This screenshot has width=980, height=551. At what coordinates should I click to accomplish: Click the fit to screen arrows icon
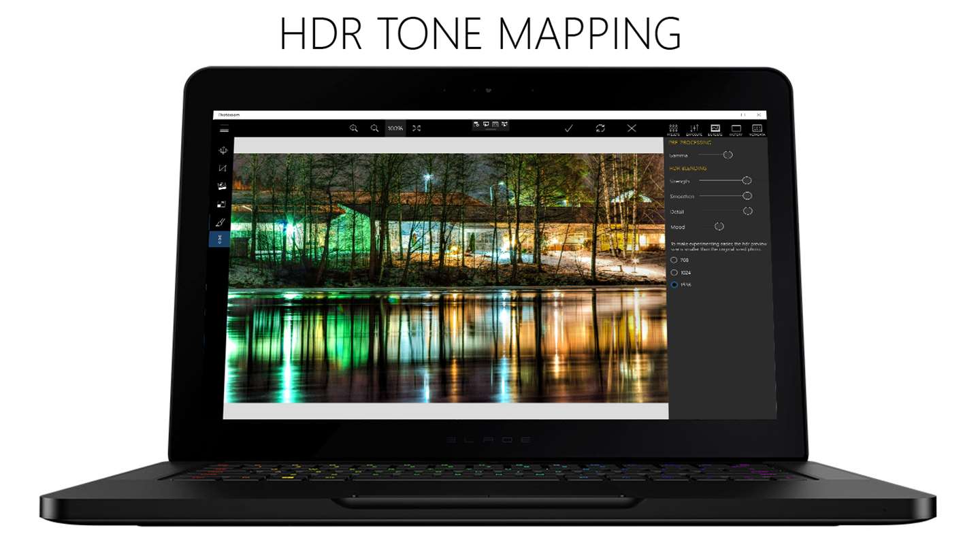coord(416,128)
